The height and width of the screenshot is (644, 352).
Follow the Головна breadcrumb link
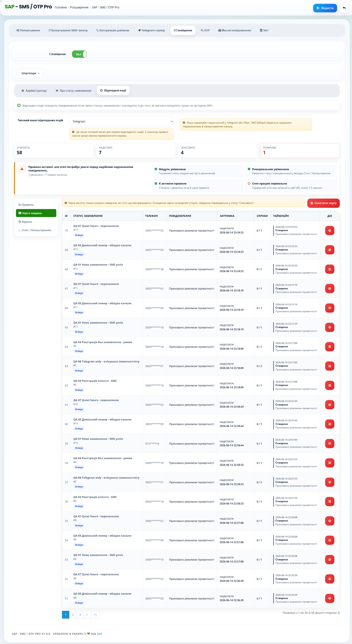pos(61,8)
